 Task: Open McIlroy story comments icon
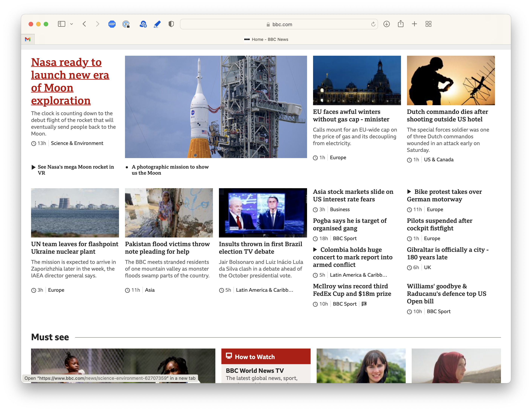364,304
